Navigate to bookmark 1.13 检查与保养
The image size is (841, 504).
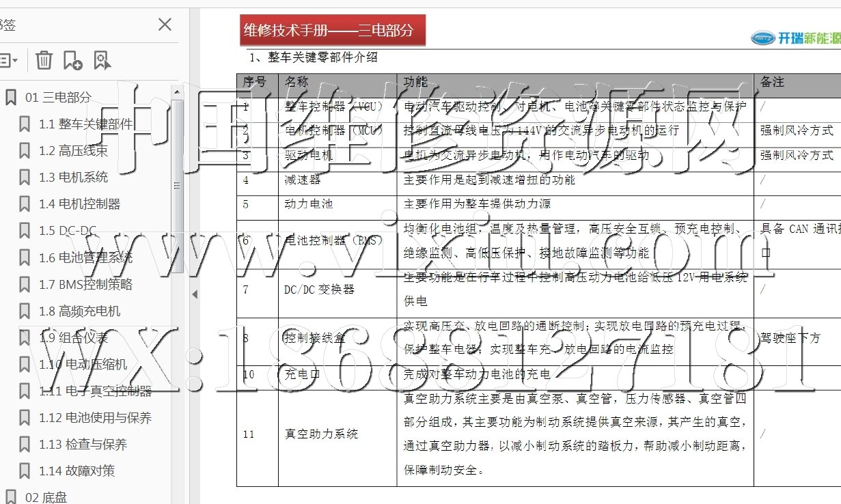pyautogui.click(x=83, y=445)
